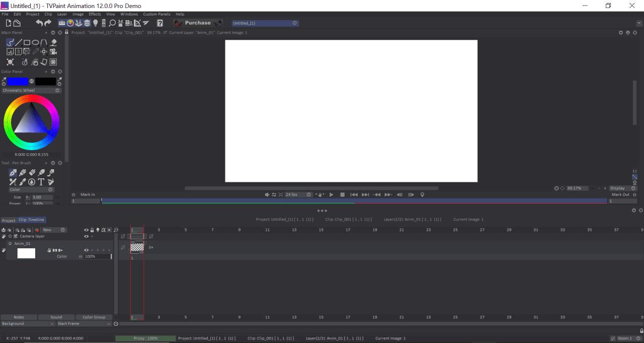644x343 pixels.
Task: Select the ellipse drawing tool
Action: pos(35,42)
